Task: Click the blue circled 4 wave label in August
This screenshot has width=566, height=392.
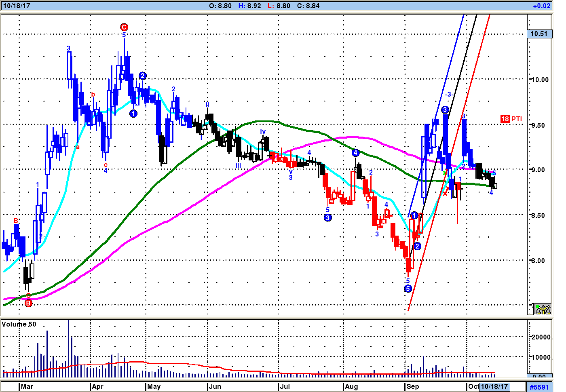Action: pos(355,153)
